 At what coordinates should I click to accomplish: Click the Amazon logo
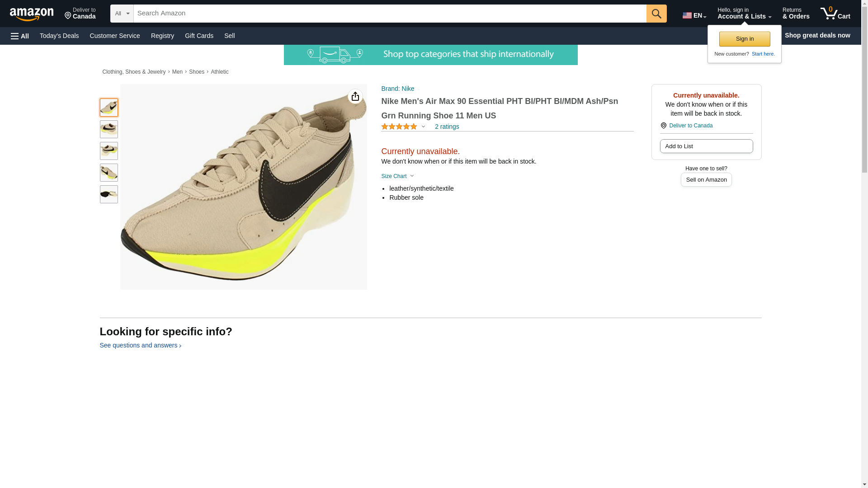(x=32, y=14)
